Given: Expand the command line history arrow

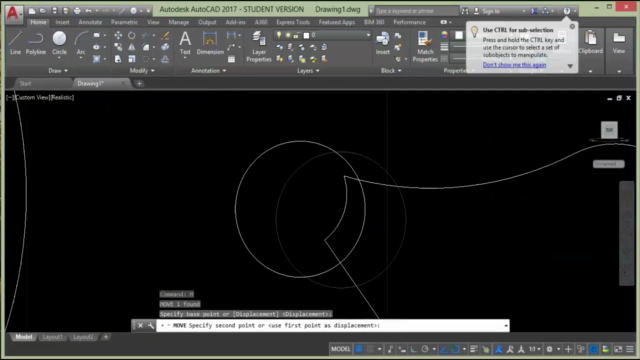Looking at the screenshot, I should tap(506, 325).
